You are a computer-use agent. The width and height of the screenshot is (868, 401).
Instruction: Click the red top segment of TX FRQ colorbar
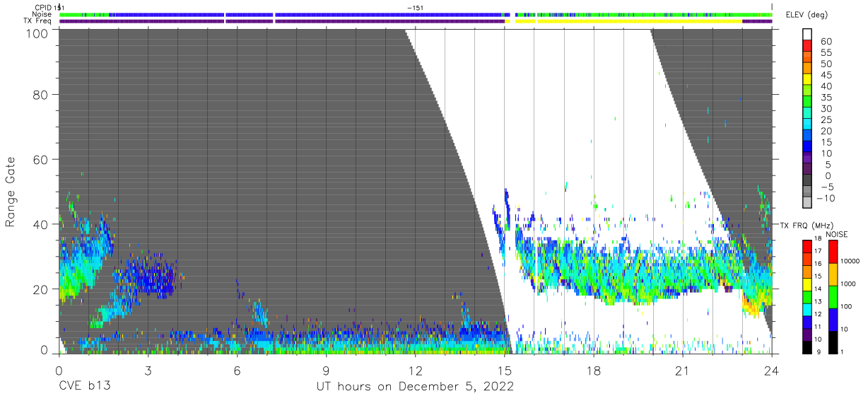[807, 245]
